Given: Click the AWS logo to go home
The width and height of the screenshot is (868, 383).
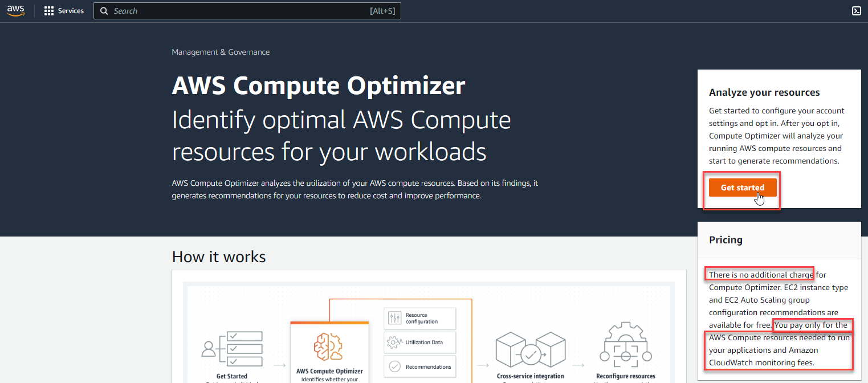Looking at the screenshot, I should (16, 11).
